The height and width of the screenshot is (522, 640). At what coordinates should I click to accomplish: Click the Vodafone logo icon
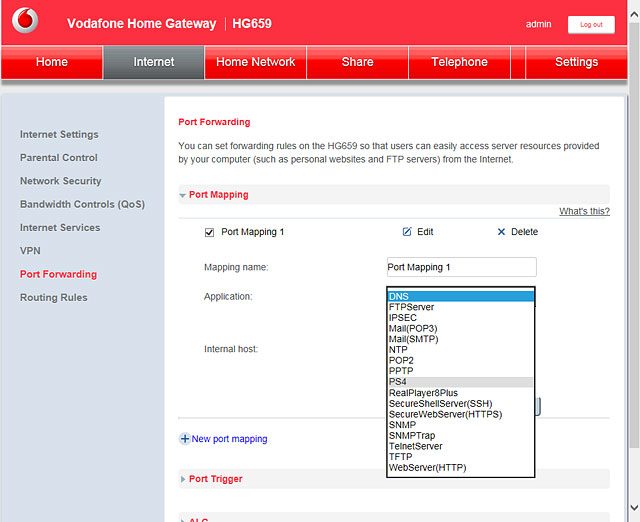tap(25, 20)
